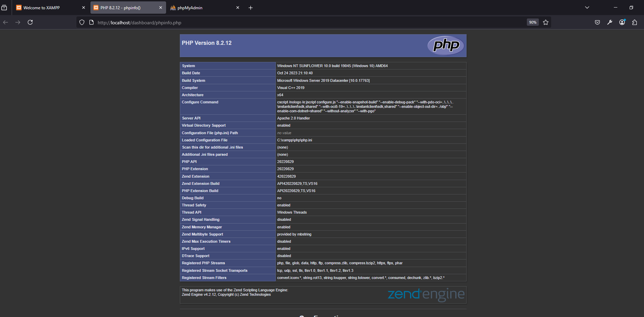The image size is (644, 317).
Task: Click the tracking protection shield
Action: click(x=82, y=22)
